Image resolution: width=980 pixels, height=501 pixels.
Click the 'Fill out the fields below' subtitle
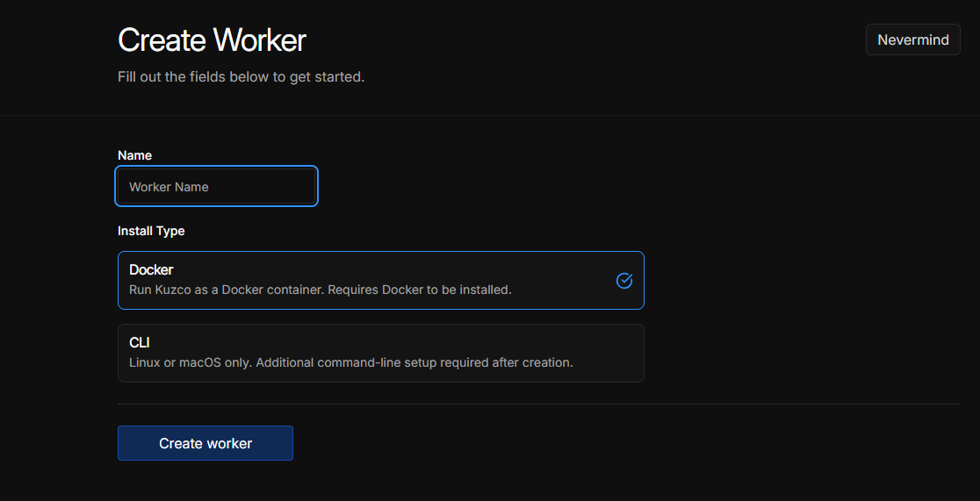click(241, 77)
